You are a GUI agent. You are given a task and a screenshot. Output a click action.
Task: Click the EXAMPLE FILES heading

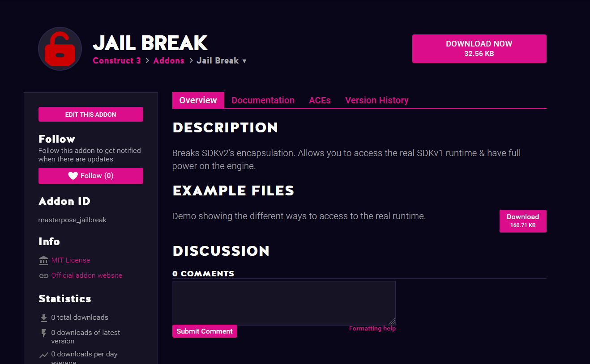tap(233, 191)
